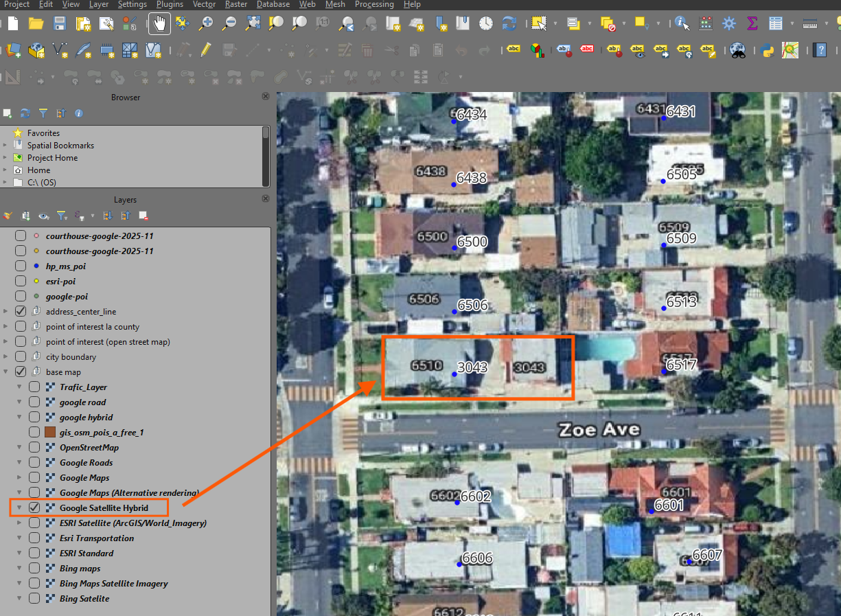The height and width of the screenshot is (616, 841).
Task: Open the Processing menu
Action: [x=374, y=5]
